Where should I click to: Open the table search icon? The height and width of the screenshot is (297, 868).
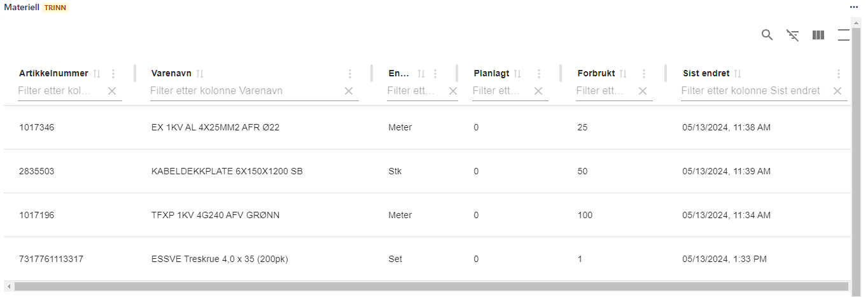pos(767,35)
